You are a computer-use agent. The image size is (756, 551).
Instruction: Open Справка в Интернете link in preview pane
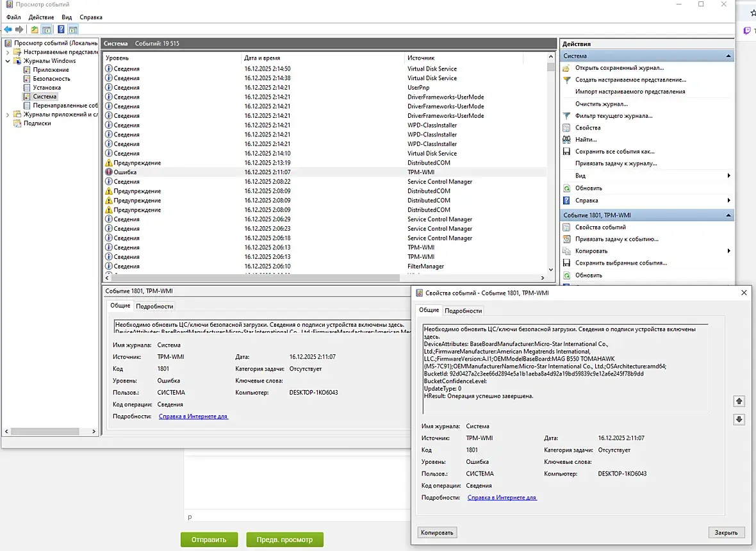(x=193, y=416)
